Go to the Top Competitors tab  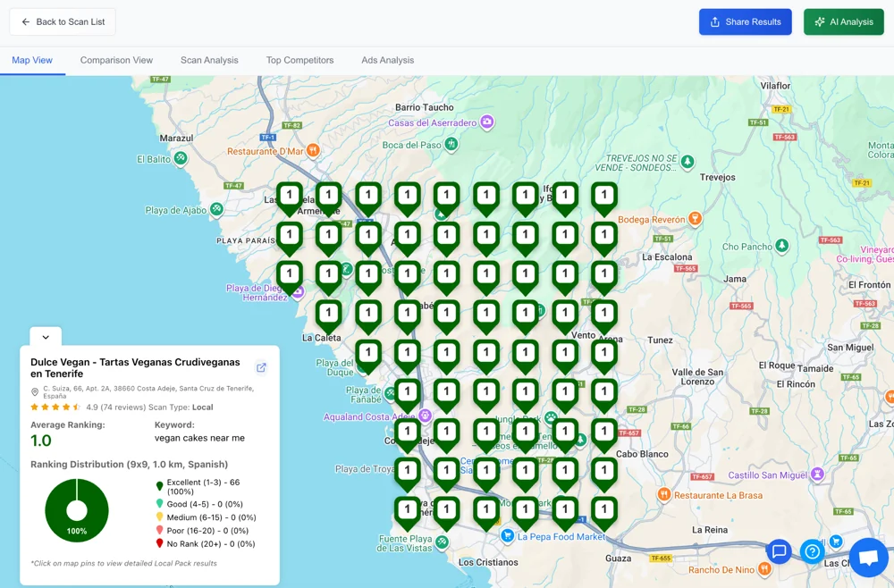tap(299, 60)
